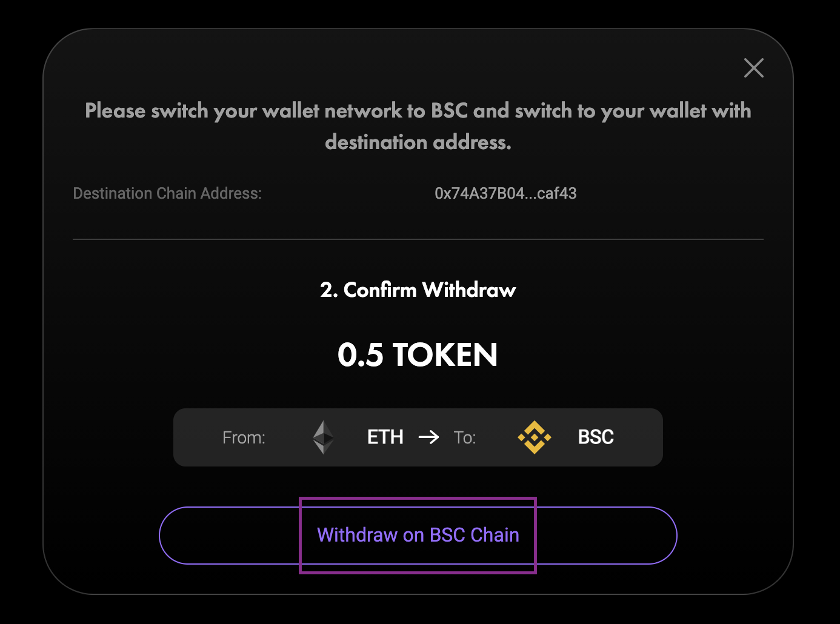This screenshot has height=624, width=840.
Task: Click 'destination address.' in the instruction message
Action: pos(418,142)
